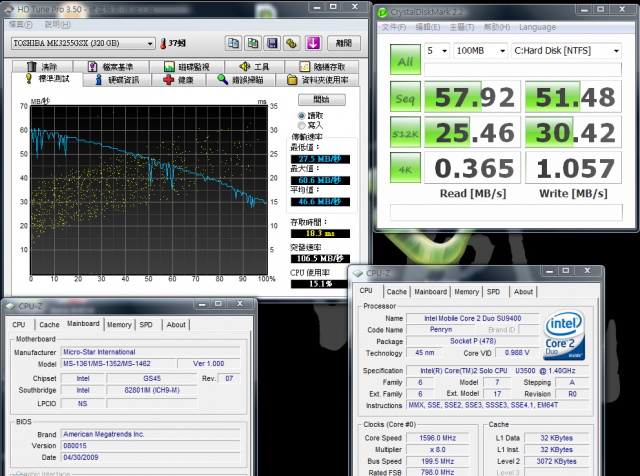This screenshot has height=476, width=640.
Task: Open the 100MB test size dropdown
Action: (x=481, y=51)
